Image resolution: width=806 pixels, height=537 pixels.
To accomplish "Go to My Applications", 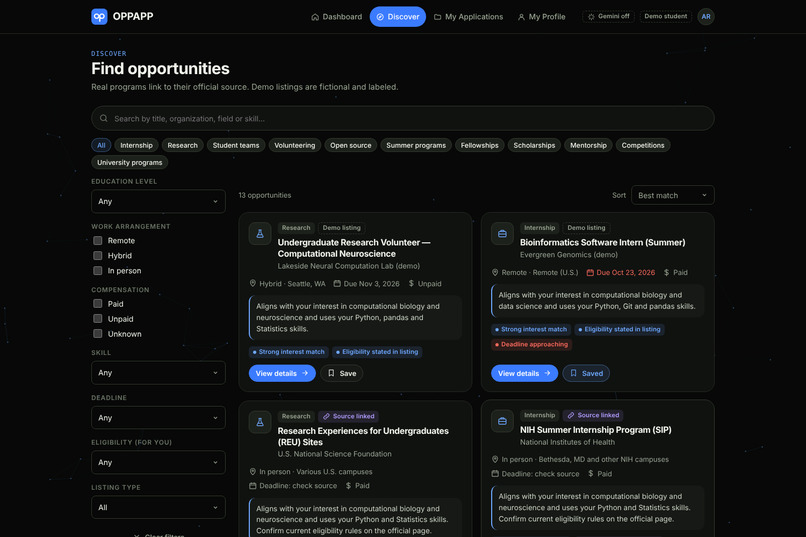I will coord(468,17).
